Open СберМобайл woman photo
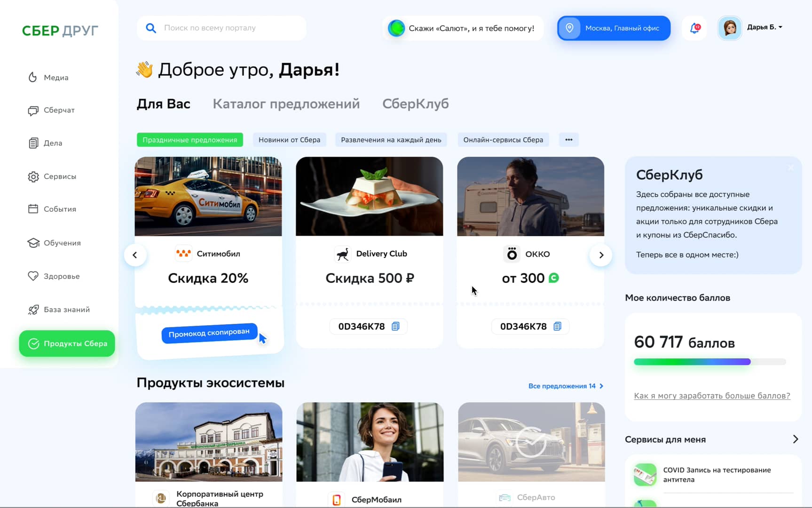Viewport: 812px width, 508px height. [370, 442]
